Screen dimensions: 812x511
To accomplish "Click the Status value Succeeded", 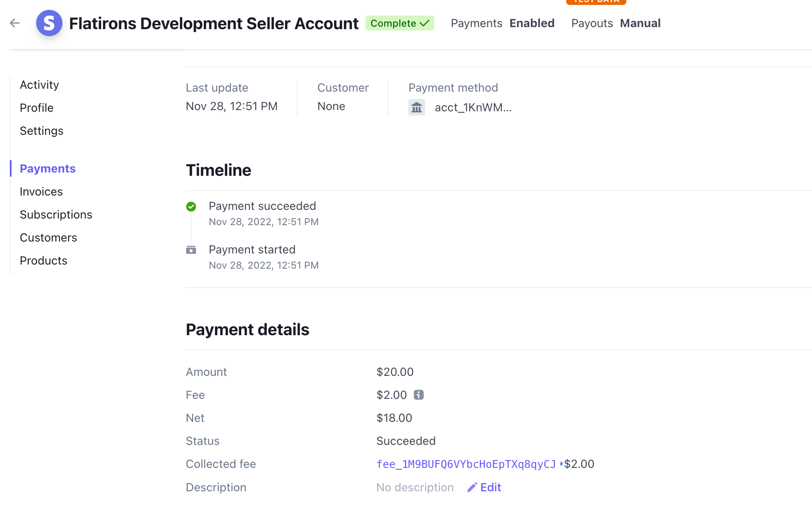I will 406,441.
